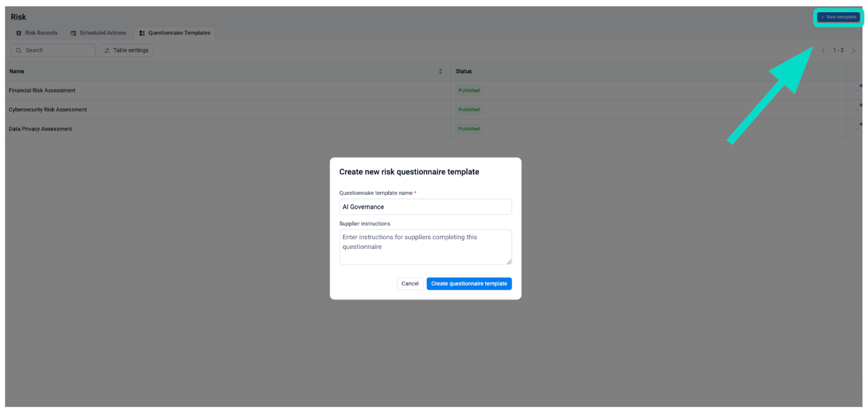Click the Questionnaire template name field
The height and width of the screenshot is (415, 868).
(x=425, y=207)
